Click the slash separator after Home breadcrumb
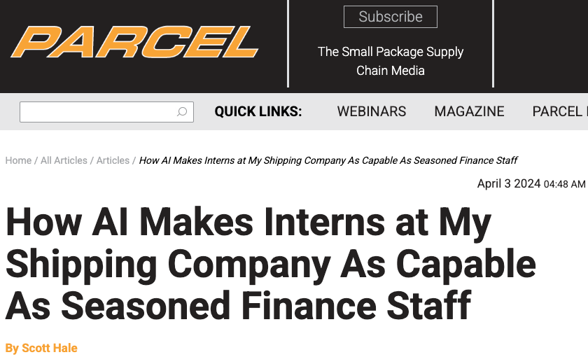The image size is (588, 364). pyautogui.click(x=36, y=160)
